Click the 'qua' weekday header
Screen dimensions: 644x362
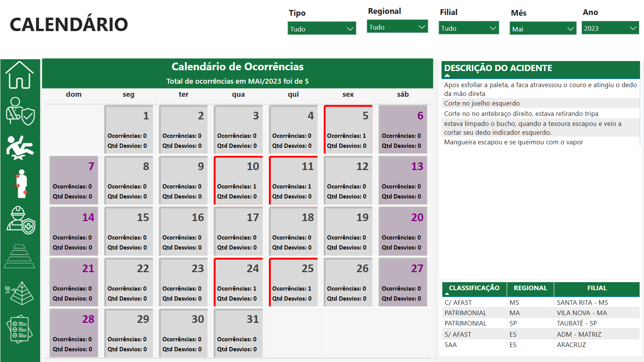coord(238,94)
